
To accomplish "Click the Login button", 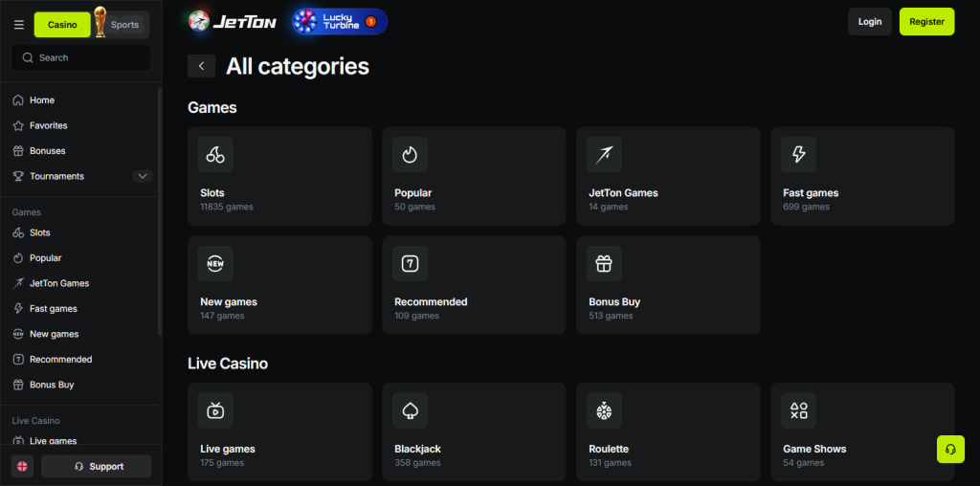I will pos(869,21).
